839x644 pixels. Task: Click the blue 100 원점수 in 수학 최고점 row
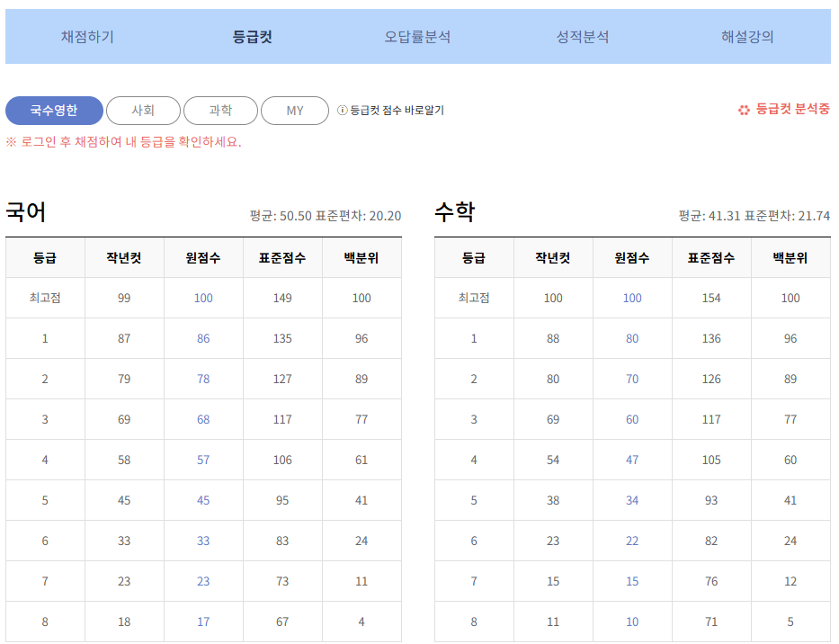[631, 298]
